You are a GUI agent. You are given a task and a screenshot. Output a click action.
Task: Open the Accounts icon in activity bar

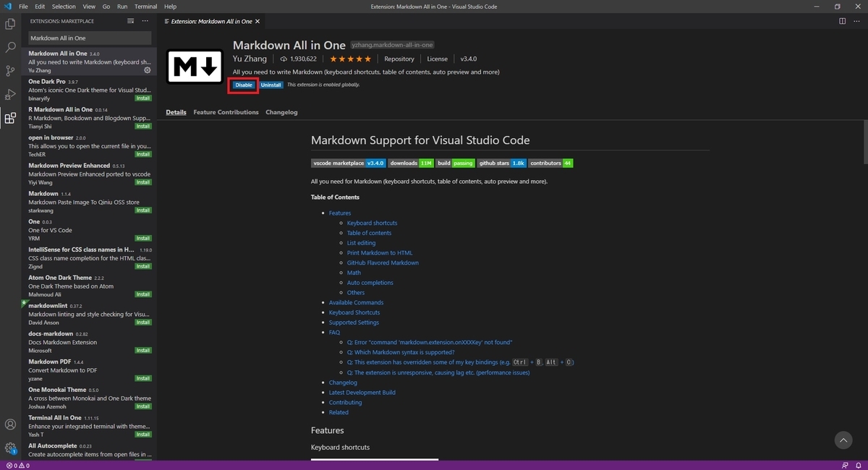tap(10, 424)
